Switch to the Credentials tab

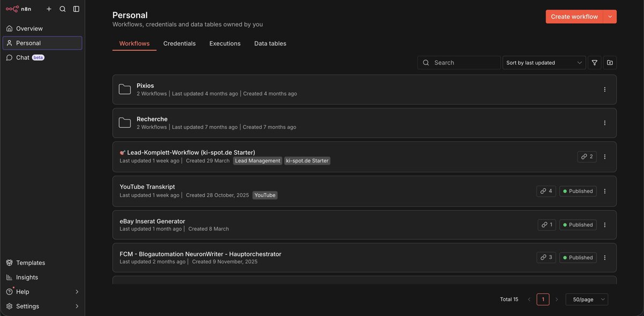click(179, 43)
